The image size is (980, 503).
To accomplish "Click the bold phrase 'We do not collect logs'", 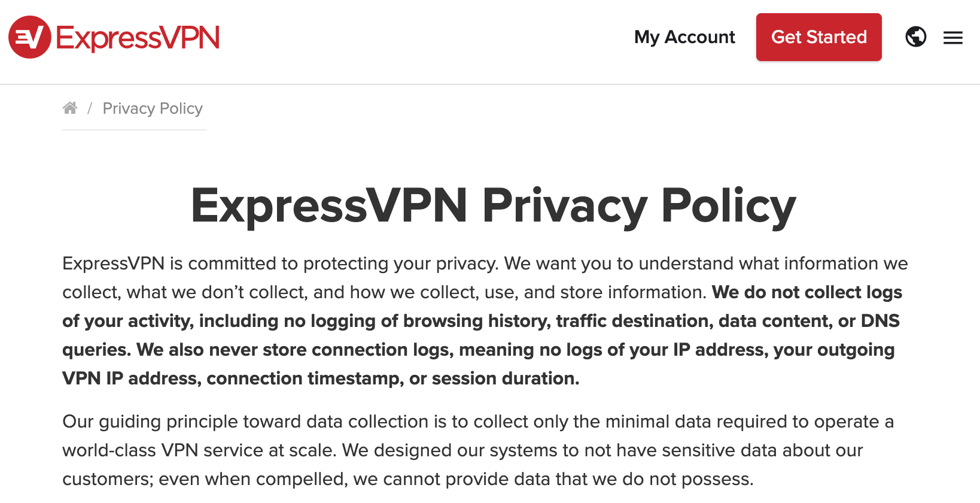I will [x=806, y=292].
